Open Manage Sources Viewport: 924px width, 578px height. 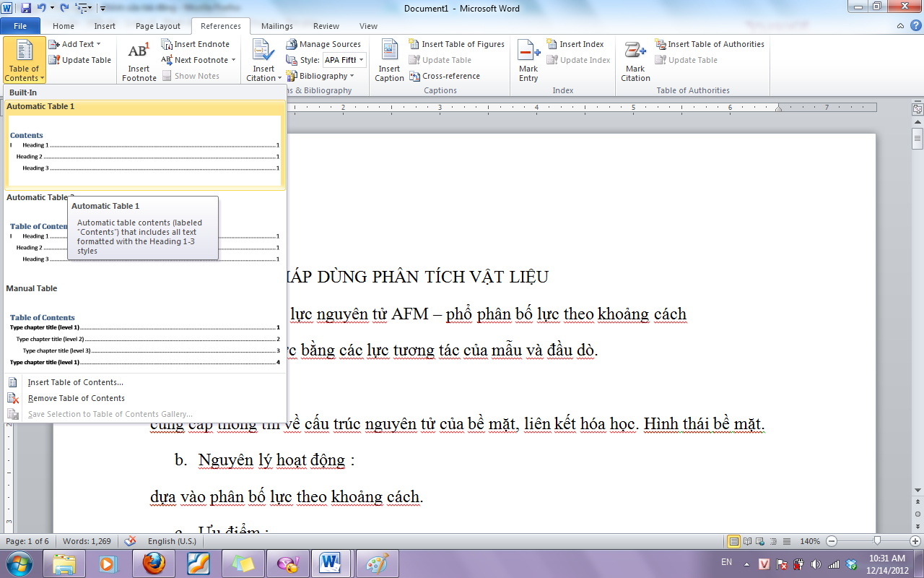click(x=323, y=44)
